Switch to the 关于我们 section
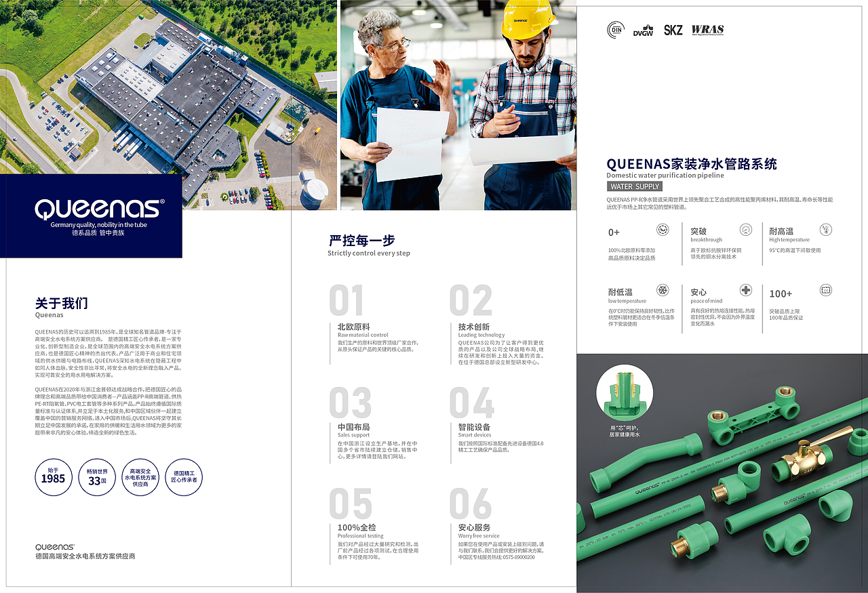This screenshot has height=593, width=868. [x=61, y=303]
